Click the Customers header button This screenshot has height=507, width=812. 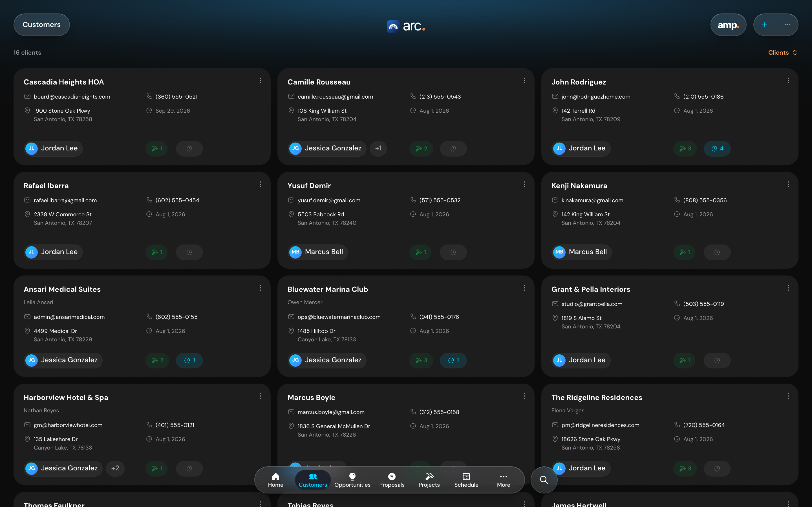pos(42,25)
